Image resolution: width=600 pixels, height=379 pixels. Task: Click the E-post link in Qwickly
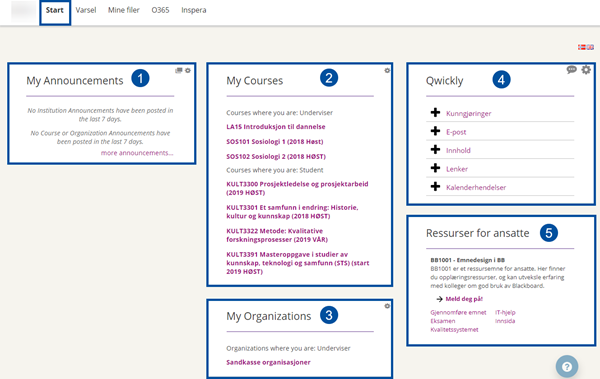pos(456,132)
